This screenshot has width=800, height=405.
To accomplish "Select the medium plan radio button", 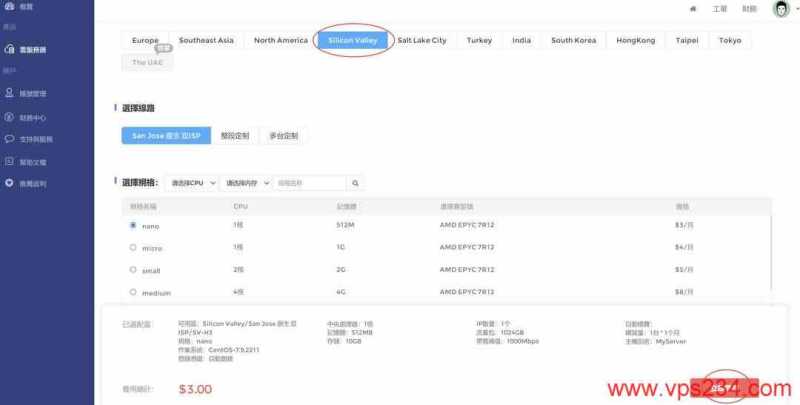I will pos(133,292).
